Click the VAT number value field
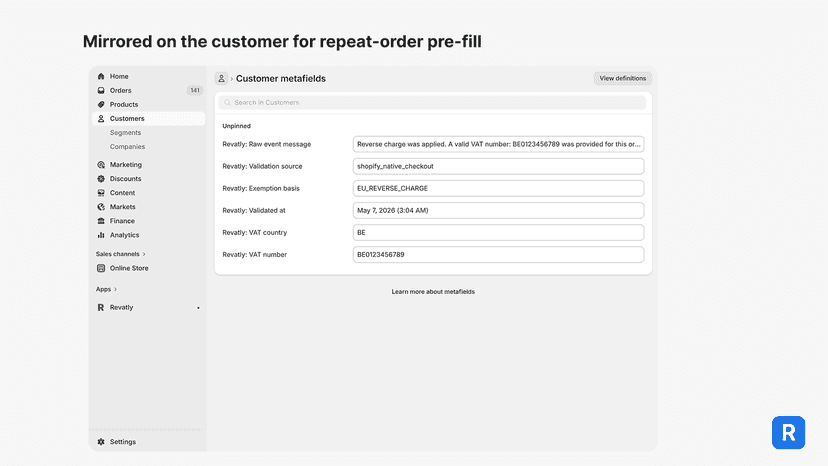The height and width of the screenshot is (466, 828). coord(498,255)
